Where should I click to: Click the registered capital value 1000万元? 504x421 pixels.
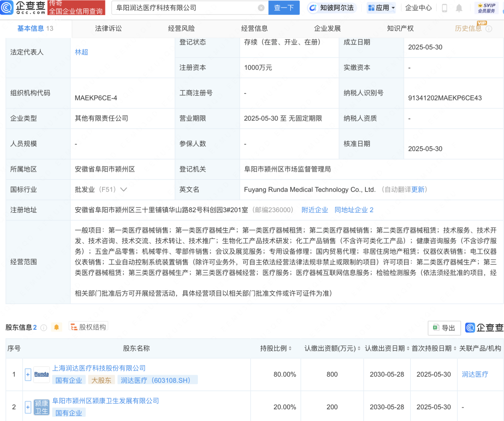pyautogui.click(x=258, y=68)
